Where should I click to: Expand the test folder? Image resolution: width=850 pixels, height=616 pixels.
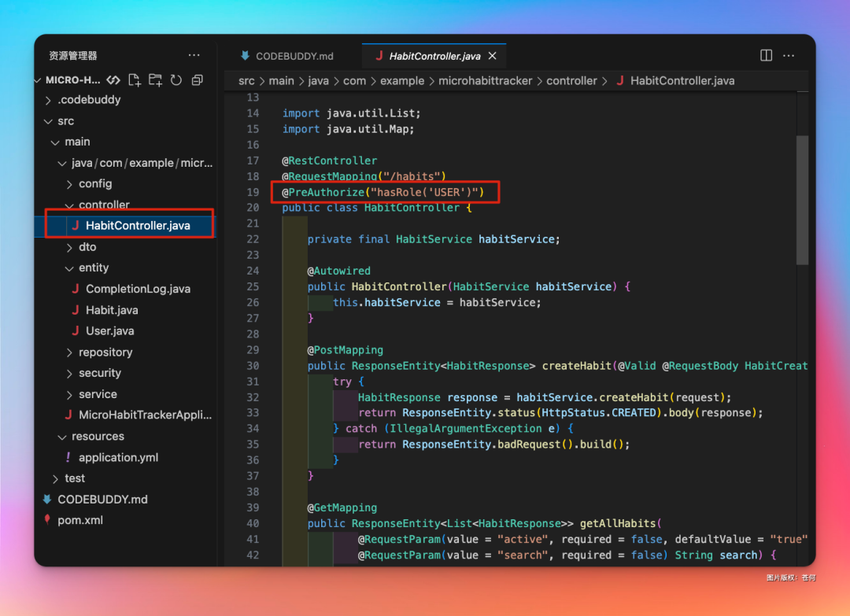point(55,479)
